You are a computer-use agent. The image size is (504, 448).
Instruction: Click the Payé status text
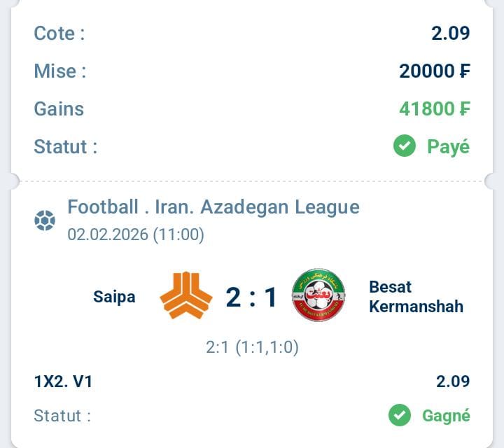(448, 146)
